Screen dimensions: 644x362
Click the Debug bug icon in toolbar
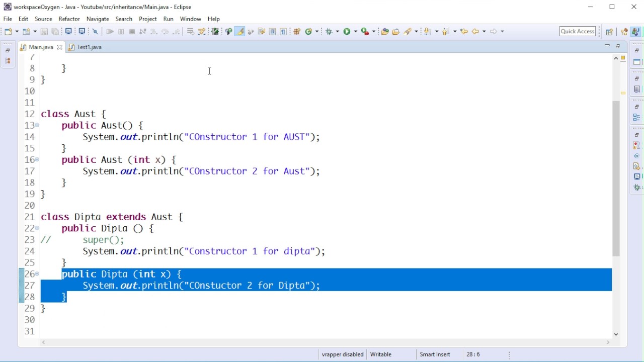[329, 31]
